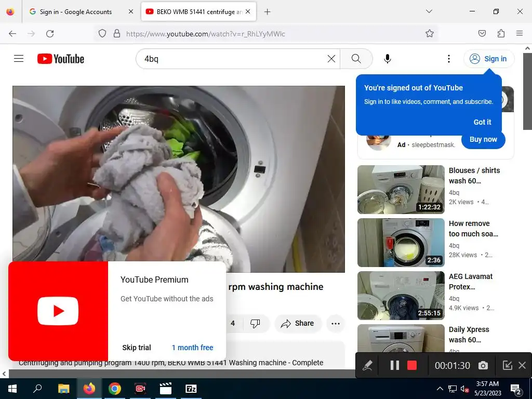Viewport: 532px width, 399px height.
Task: Open the Windows Start menu
Action: click(12, 389)
